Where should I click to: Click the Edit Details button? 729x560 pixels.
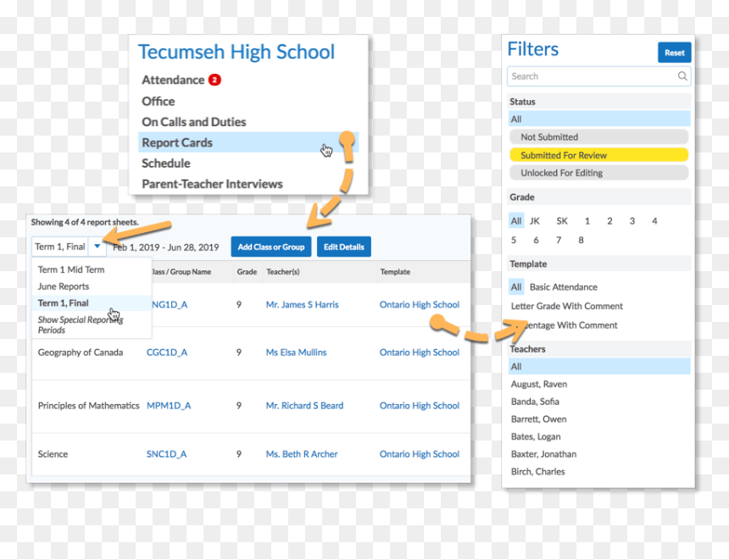344,247
